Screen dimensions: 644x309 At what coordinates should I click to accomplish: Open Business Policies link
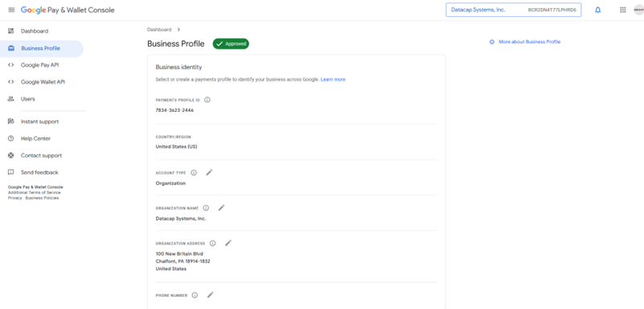43,198
